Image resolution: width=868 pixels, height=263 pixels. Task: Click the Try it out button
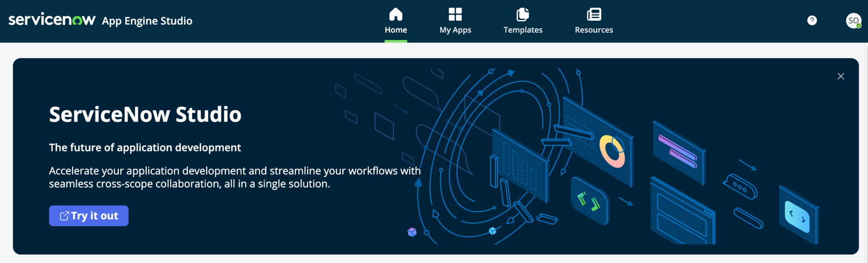pos(89,216)
